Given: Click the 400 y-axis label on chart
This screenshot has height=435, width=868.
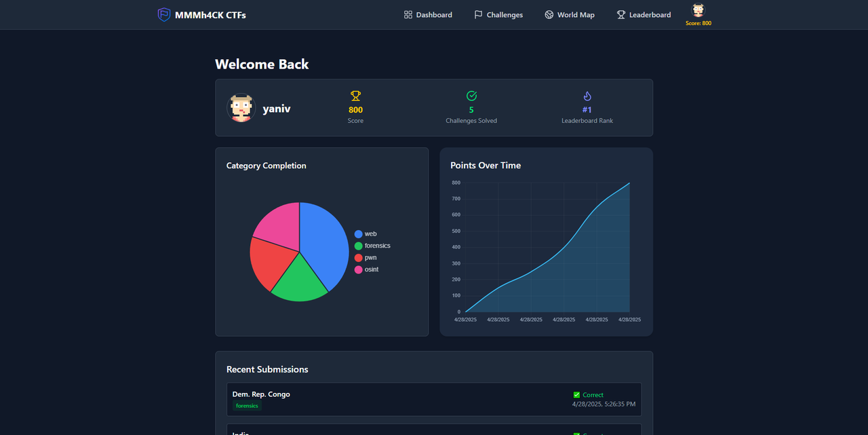Looking at the screenshot, I should [x=456, y=247].
